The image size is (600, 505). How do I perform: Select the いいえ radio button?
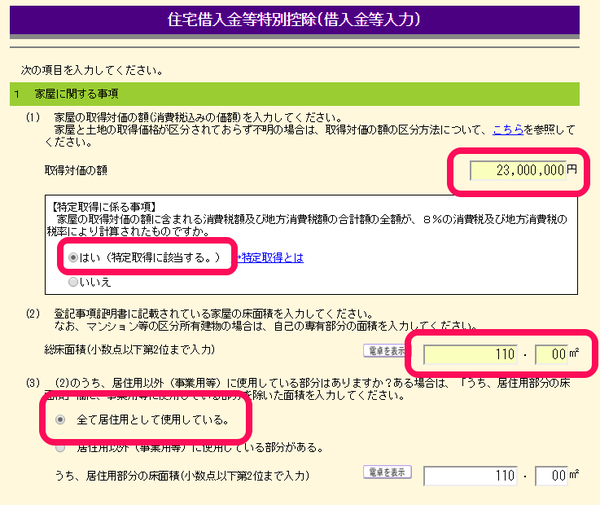click(73, 282)
